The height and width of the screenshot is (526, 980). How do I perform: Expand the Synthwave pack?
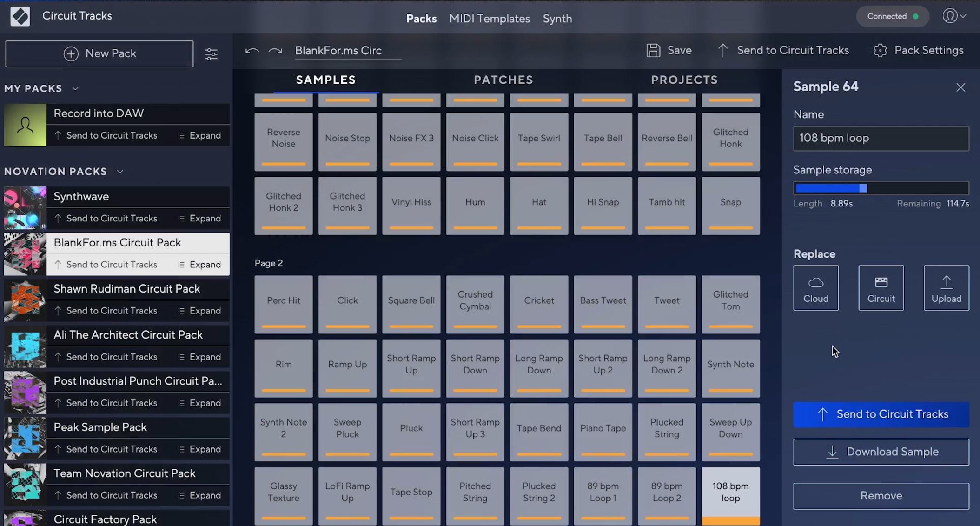tap(199, 218)
